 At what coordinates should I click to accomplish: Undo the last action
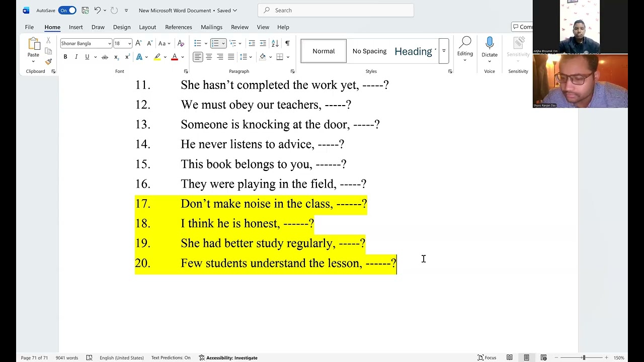coord(98,10)
